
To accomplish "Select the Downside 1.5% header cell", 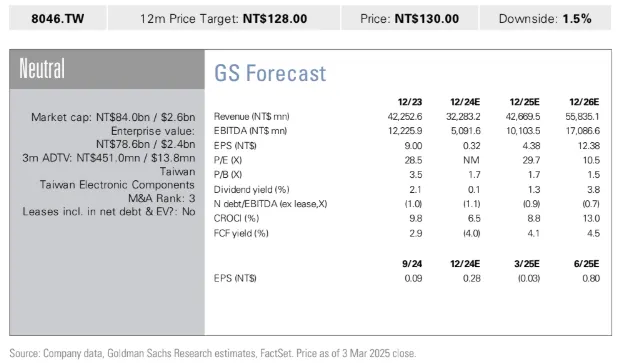I will coord(545,18).
